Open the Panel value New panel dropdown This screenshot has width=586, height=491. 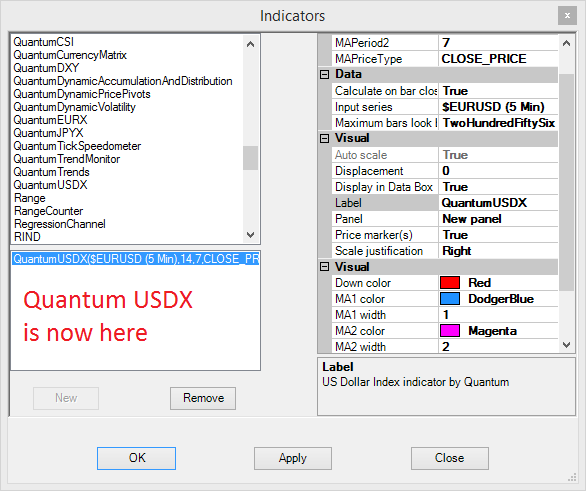[x=498, y=219]
